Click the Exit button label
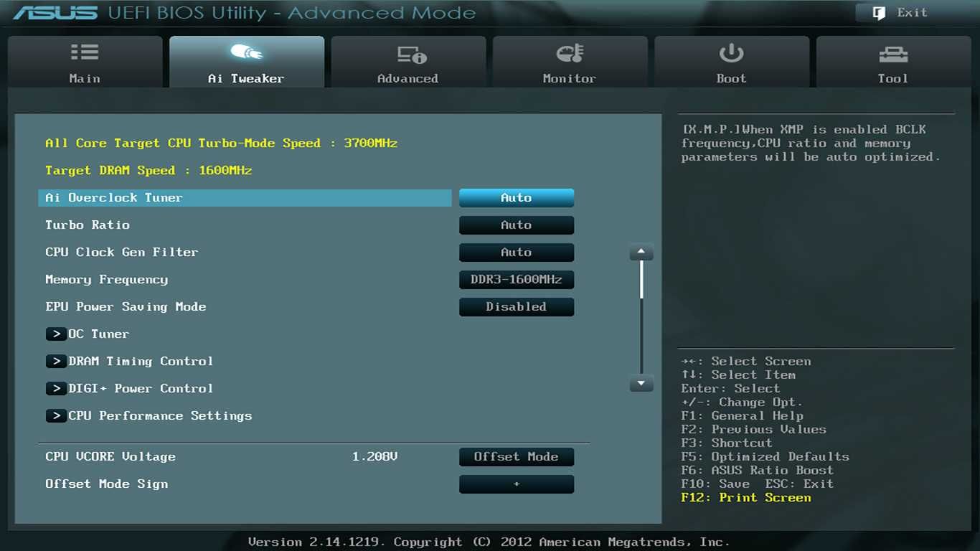 coord(913,13)
